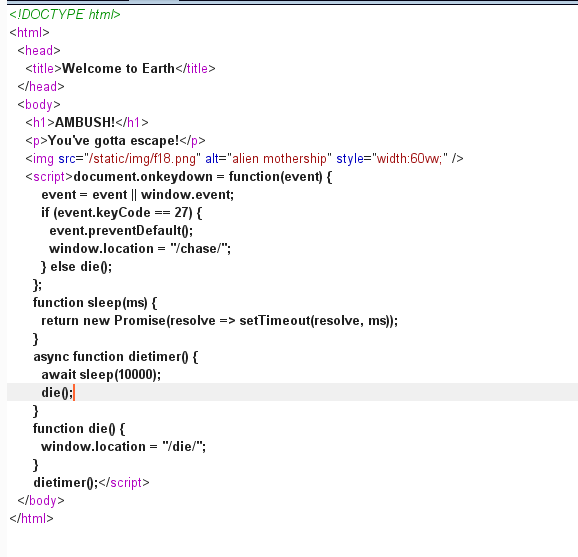Click the "You've gotta escape!" paragraph text

(x=114, y=140)
